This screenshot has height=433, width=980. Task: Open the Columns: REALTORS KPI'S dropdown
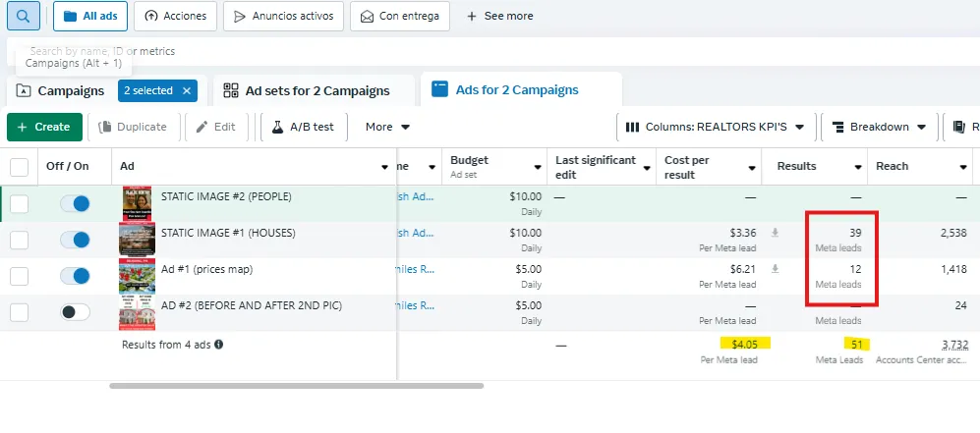point(716,127)
